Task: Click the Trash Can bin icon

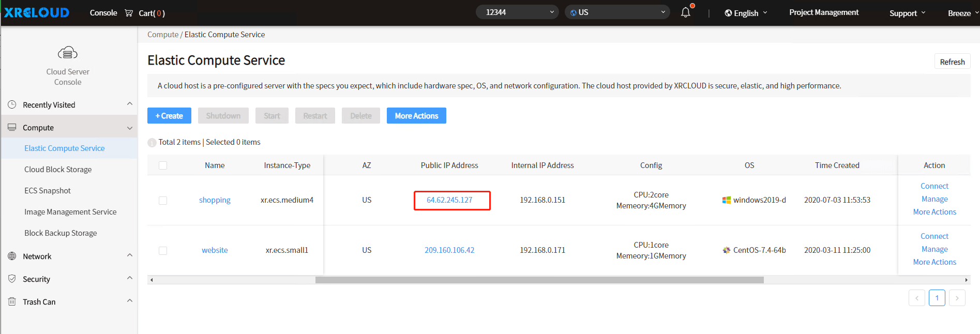Action: click(x=12, y=301)
